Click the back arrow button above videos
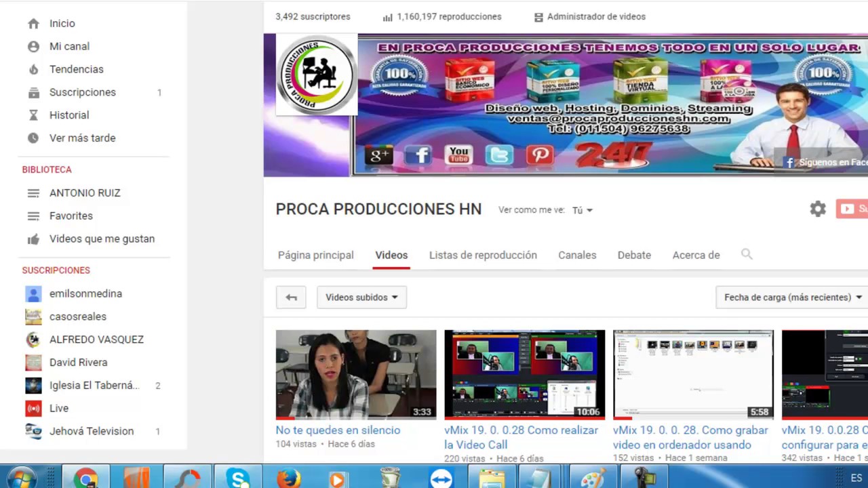This screenshot has height=488, width=868. [291, 297]
